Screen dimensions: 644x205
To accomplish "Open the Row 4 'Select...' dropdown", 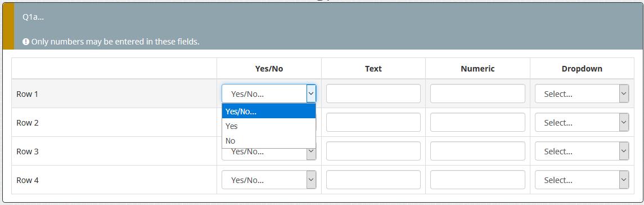I will click(582, 180).
